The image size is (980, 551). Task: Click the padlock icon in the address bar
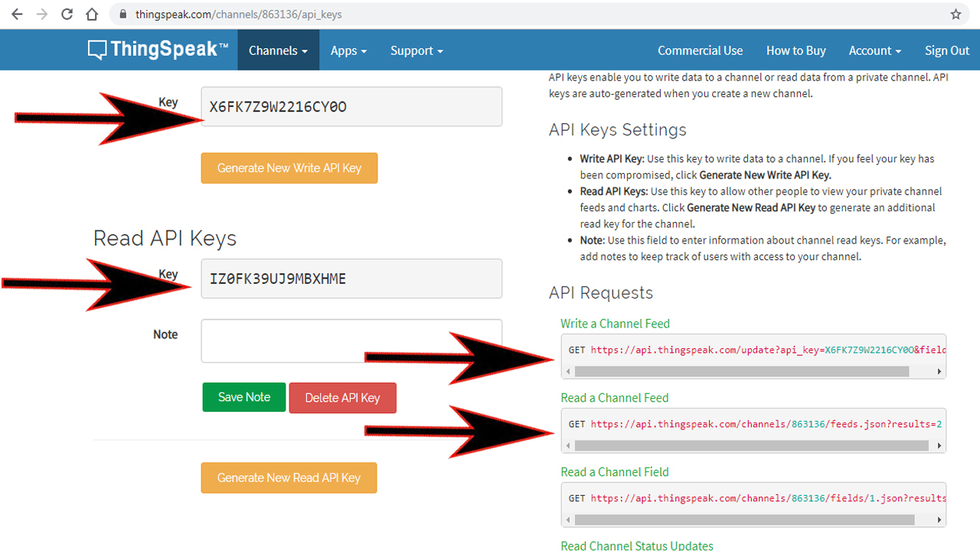122,13
